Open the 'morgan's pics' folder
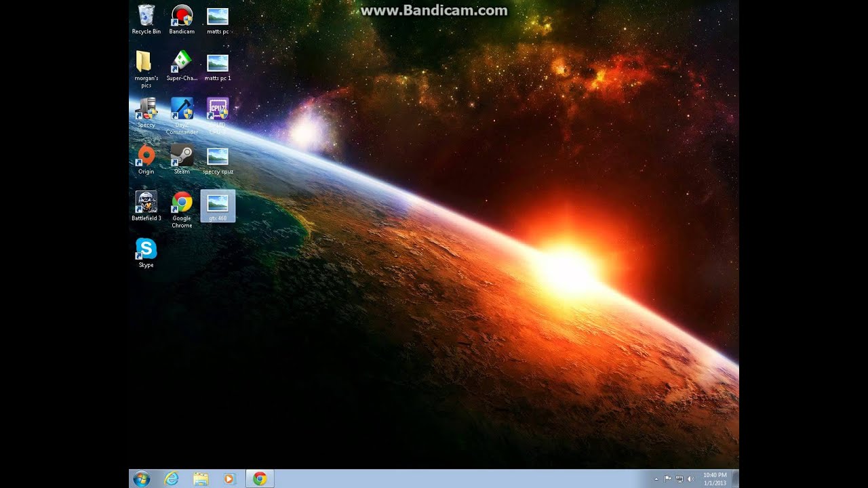The image size is (868, 488). (x=146, y=69)
